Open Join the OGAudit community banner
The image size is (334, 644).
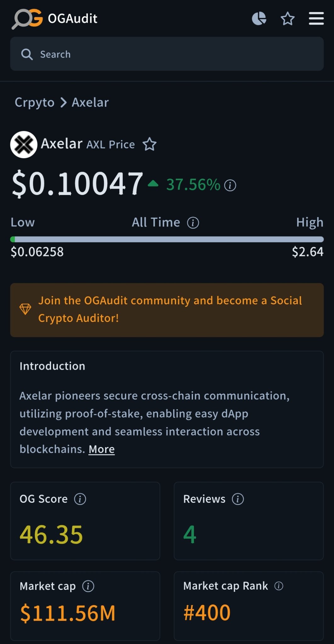click(167, 310)
